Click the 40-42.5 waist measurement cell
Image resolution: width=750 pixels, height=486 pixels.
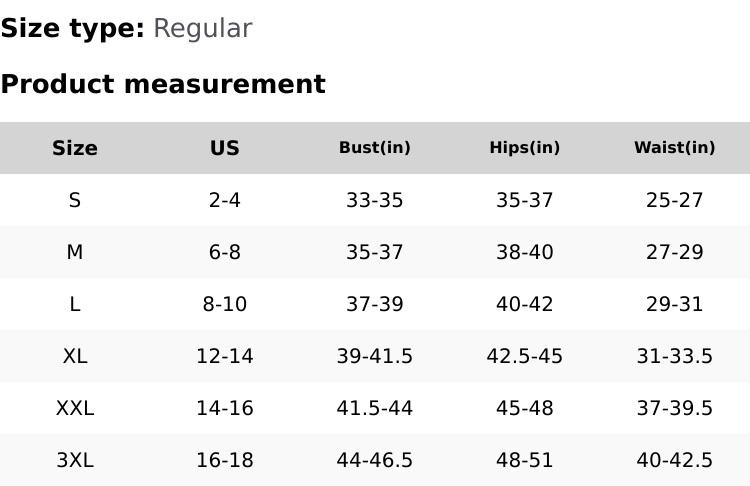[675, 460]
